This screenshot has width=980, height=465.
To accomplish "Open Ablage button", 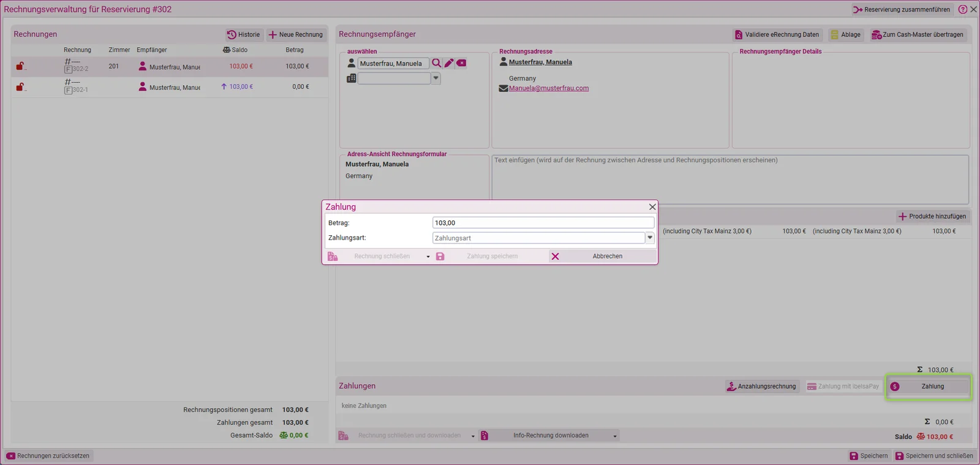I will pyautogui.click(x=845, y=35).
